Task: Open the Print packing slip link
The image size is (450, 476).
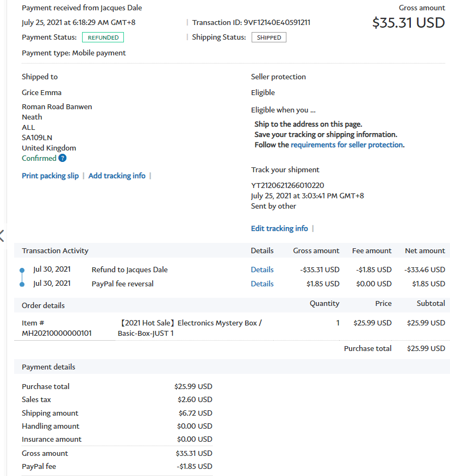Action: [50, 176]
